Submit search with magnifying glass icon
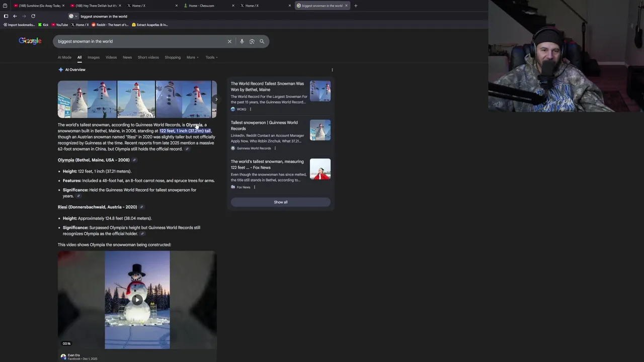Image resolution: width=644 pixels, height=362 pixels. 262,41
